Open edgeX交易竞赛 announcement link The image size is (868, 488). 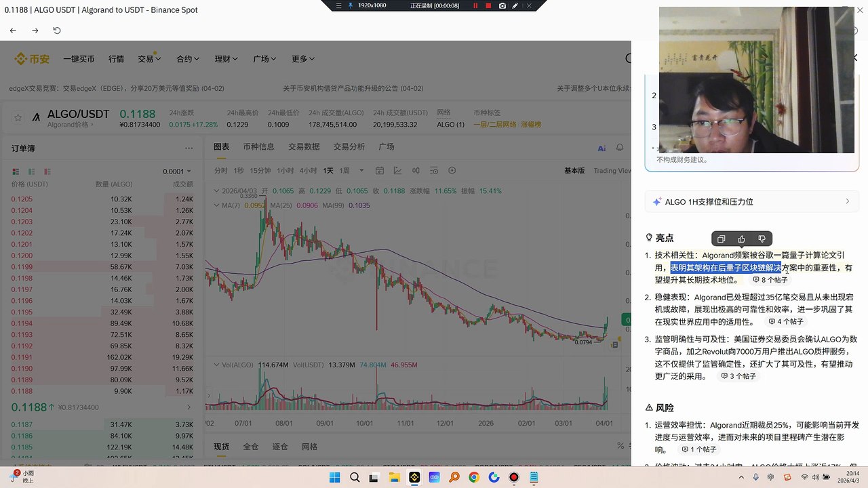[117, 88]
